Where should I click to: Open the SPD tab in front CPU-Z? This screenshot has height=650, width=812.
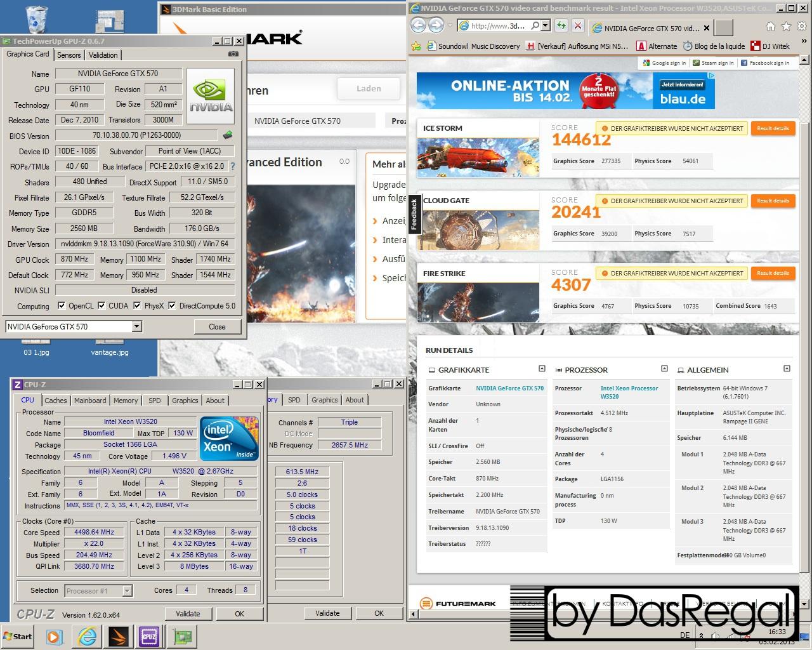tap(155, 401)
